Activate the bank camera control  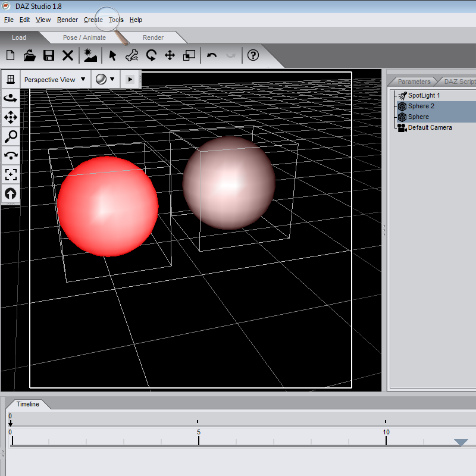(11, 155)
